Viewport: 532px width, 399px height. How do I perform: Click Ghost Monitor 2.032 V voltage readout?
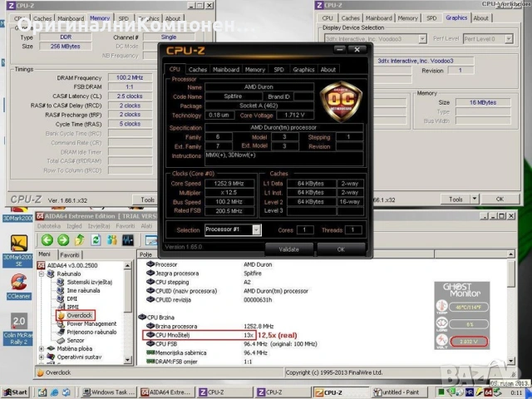pyautogui.click(x=469, y=342)
